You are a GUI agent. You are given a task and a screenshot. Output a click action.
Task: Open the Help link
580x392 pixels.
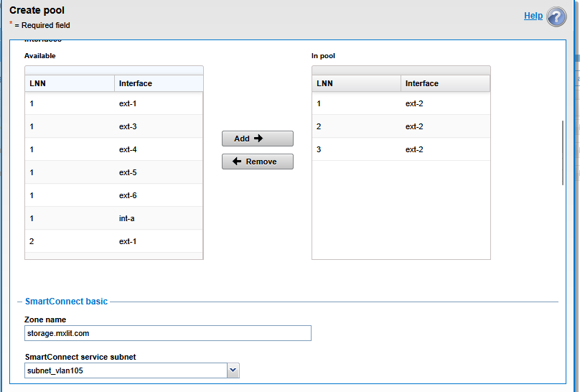coord(533,16)
